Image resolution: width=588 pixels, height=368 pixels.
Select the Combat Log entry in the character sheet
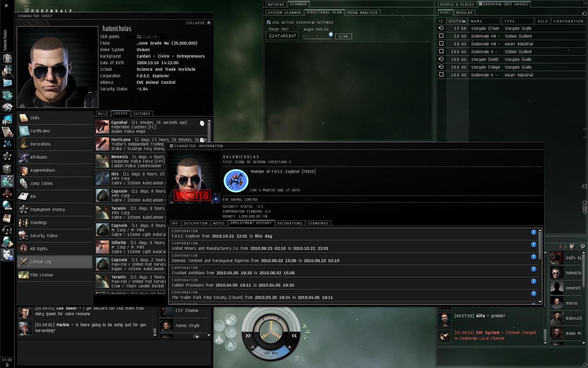55,262
